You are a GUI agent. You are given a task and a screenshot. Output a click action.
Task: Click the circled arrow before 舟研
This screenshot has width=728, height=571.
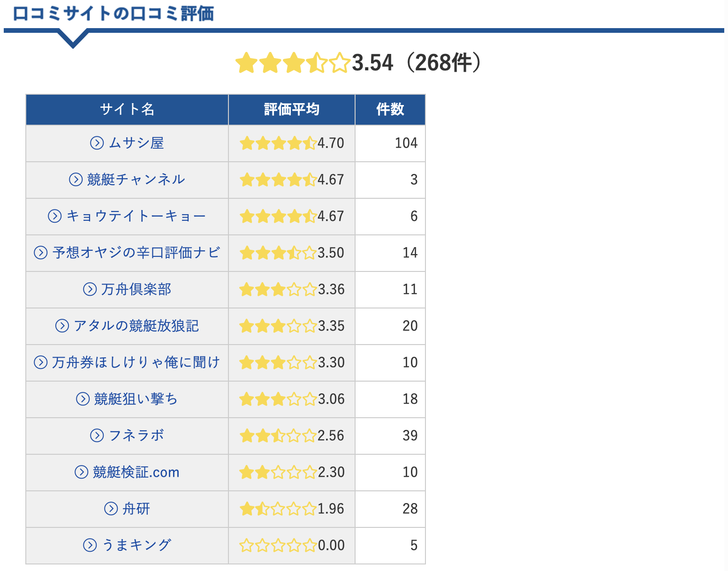pos(111,509)
